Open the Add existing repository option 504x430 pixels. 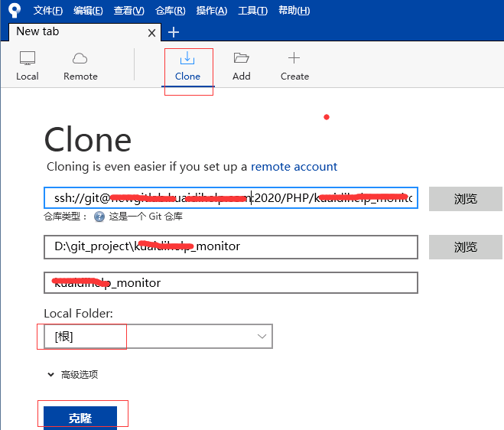[x=242, y=66]
